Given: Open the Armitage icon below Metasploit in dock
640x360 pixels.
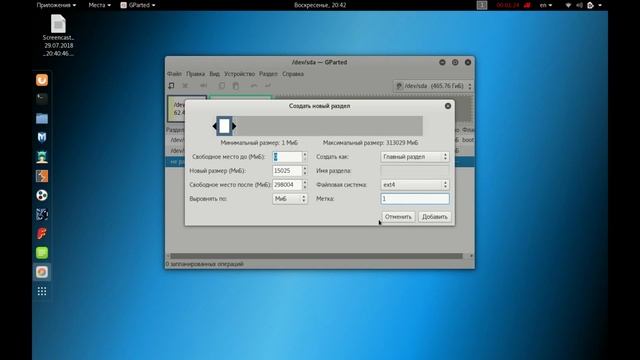Looking at the screenshot, I should tap(42, 157).
